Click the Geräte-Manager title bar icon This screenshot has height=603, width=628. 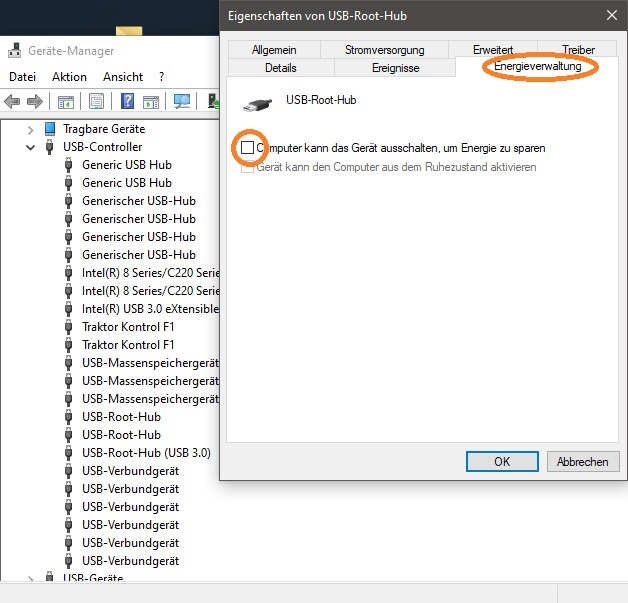coord(15,50)
